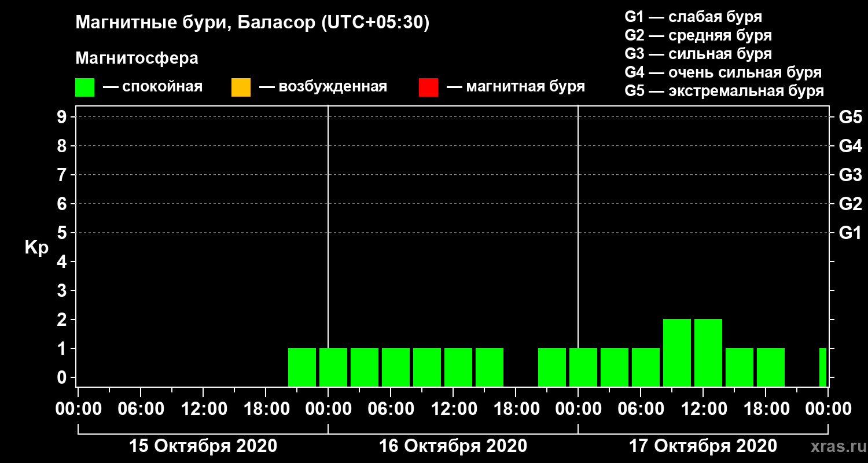This screenshot has height=463, width=868.
Task: Click the G3 label on right axis
Action: point(850,175)
